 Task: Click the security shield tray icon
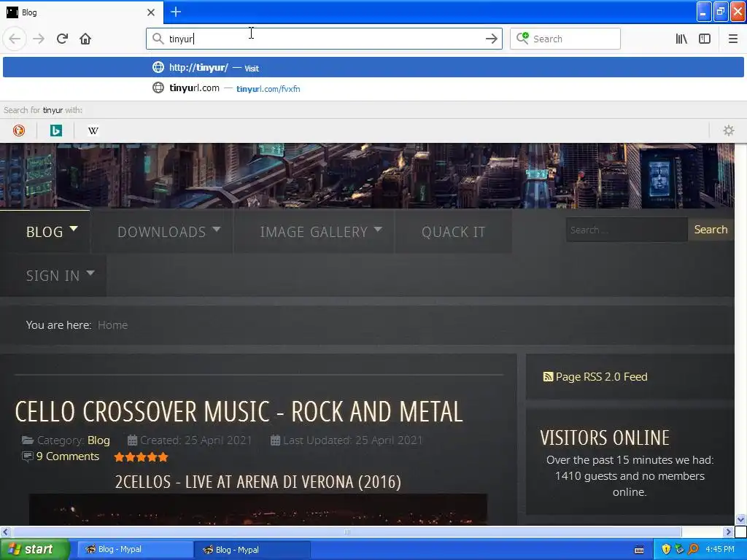pos(666,550)
